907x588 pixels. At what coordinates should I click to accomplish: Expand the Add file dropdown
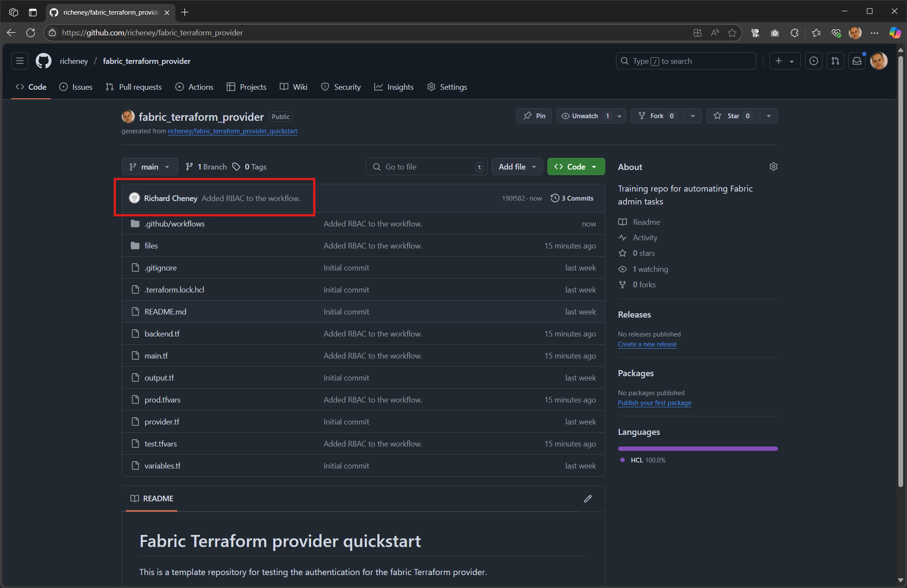(517, 167)
